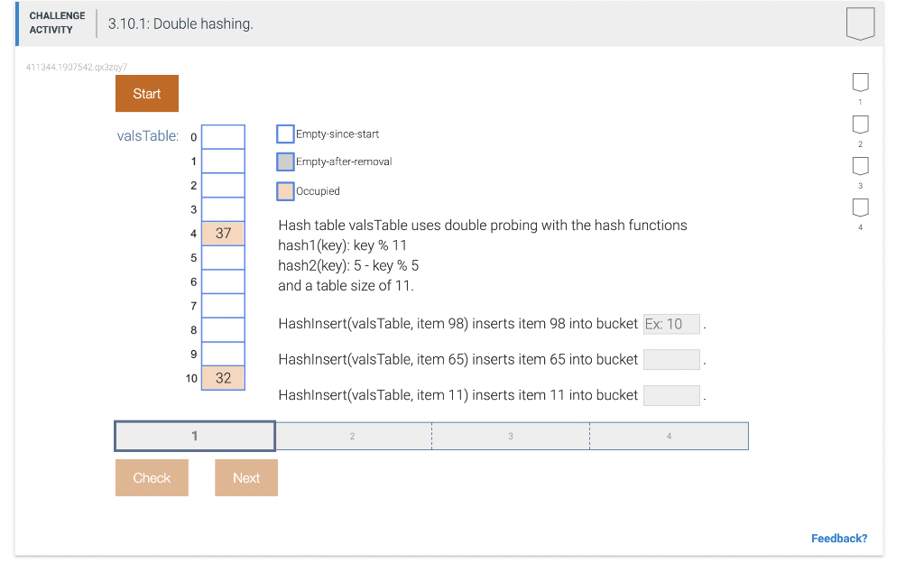Switch to step 2 of the activity
The width and height of the screenshot is (924, 572).
pyautogui.click(x=353, y=435)
